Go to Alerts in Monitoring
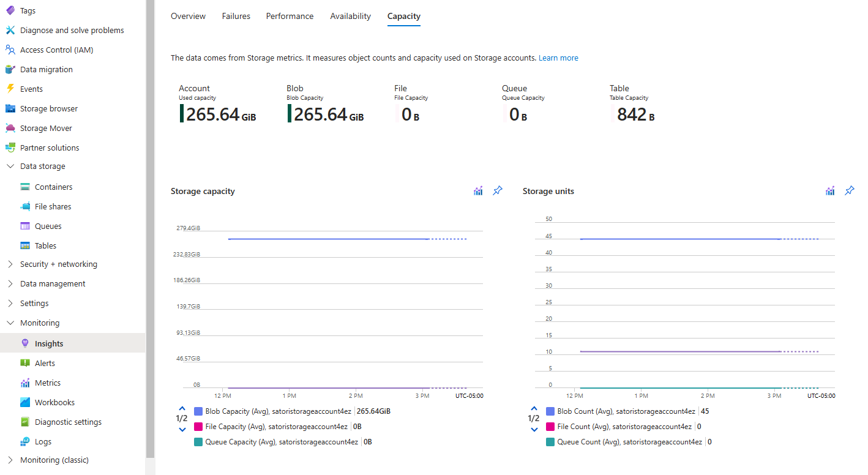 click(45, 363)
